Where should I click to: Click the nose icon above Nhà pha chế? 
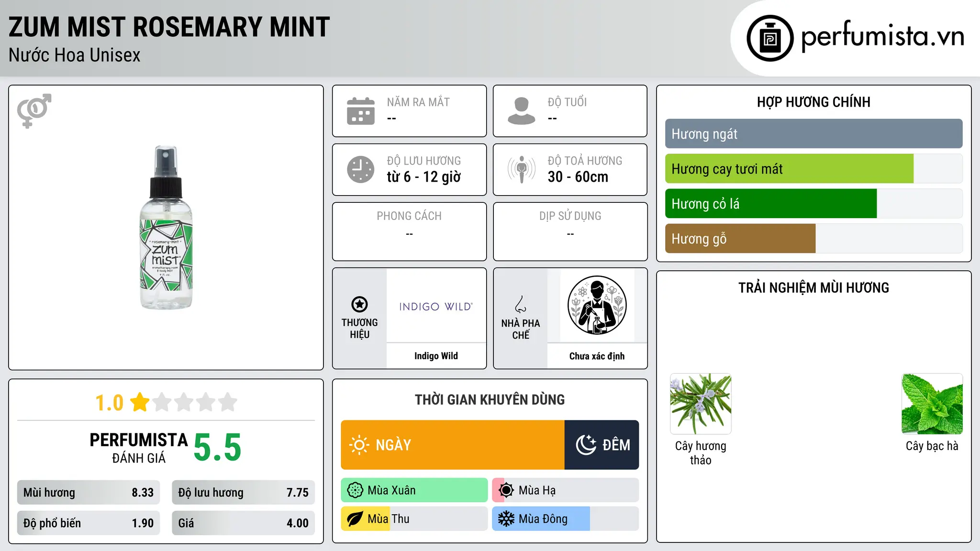[521, 304]
